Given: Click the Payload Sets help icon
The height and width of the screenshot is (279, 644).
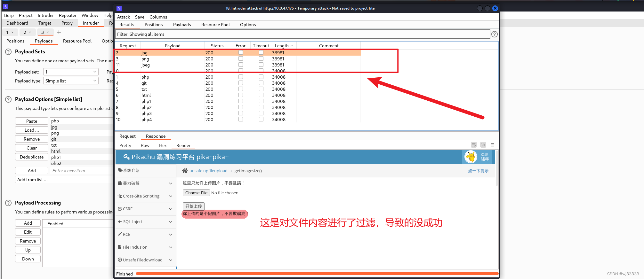Looking at the screenshot, I should point(8,52).
